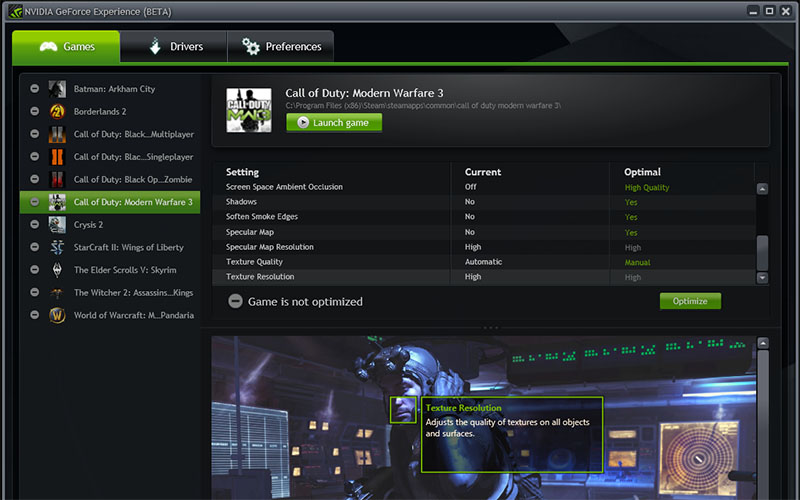Viewport: 800px width, 500px height.
Task: Click the NVIDIA logo in title bar
Action: (x=15, y=11)
